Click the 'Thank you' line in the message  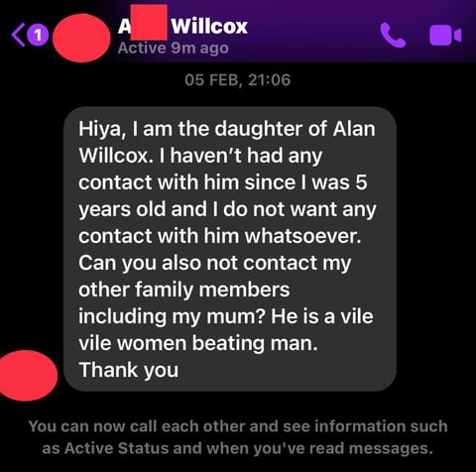129,370
